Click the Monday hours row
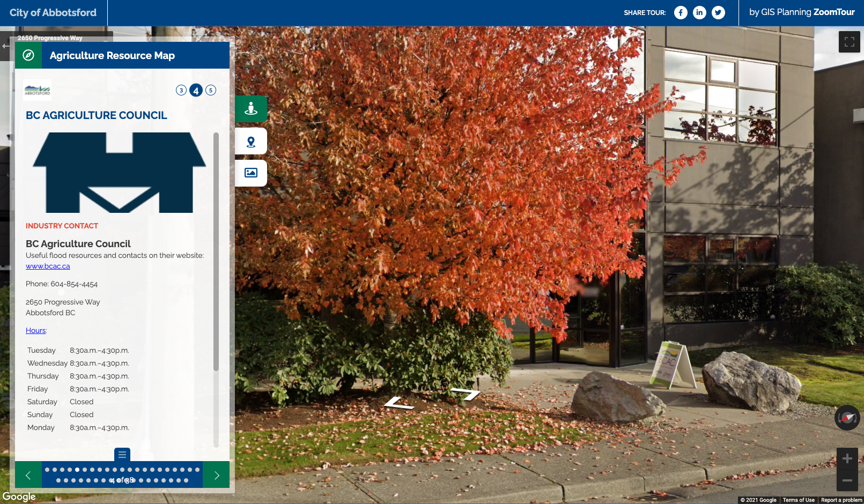The height and width of the screenshot is (504, 864). click(78, 427)
